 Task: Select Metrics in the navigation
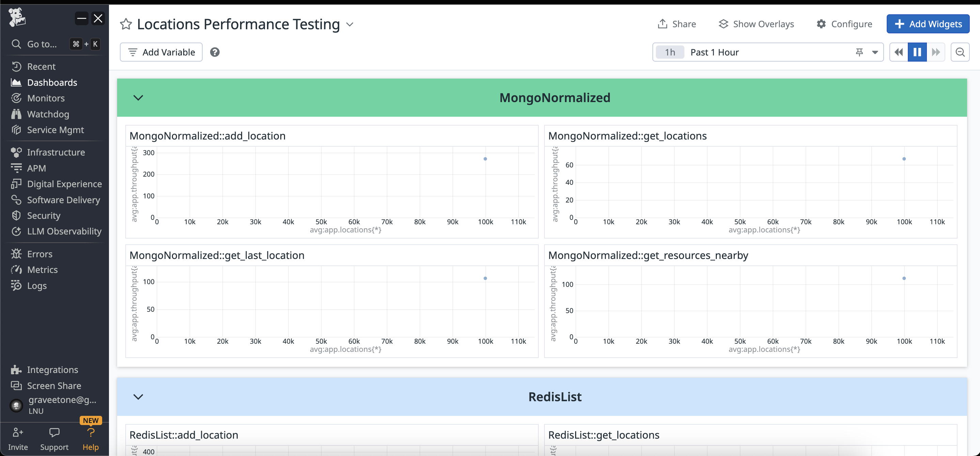[x=42, y=270]
